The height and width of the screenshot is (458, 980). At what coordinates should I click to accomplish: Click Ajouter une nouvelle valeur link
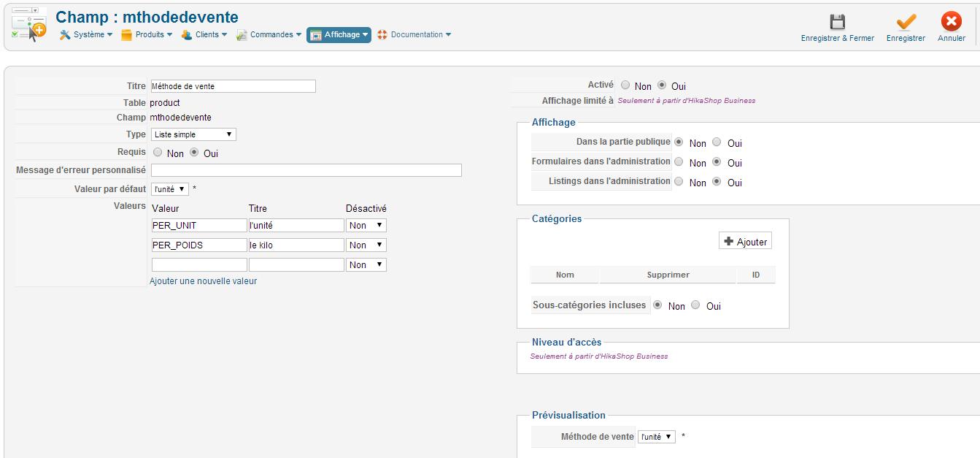coord(203,281)
